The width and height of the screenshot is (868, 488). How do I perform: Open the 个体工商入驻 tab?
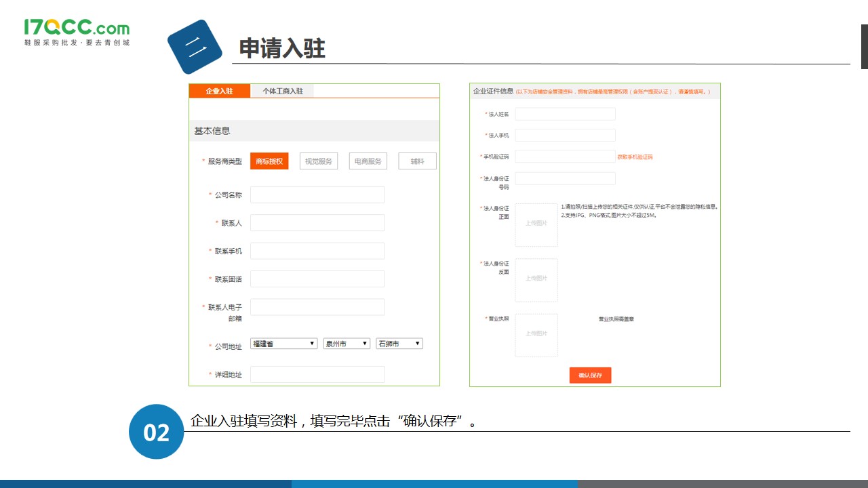click(283, 91)
